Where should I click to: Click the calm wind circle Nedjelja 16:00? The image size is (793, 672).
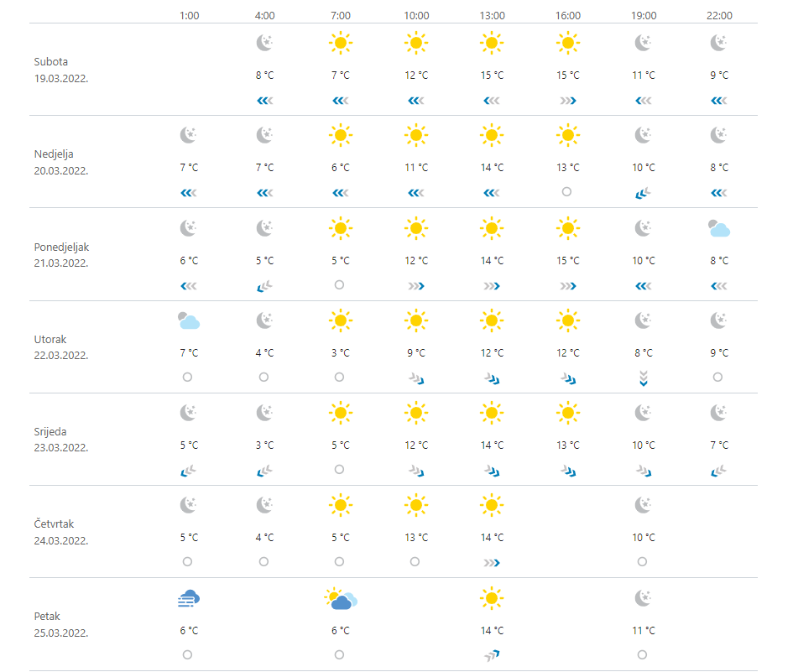click(567, 191)
